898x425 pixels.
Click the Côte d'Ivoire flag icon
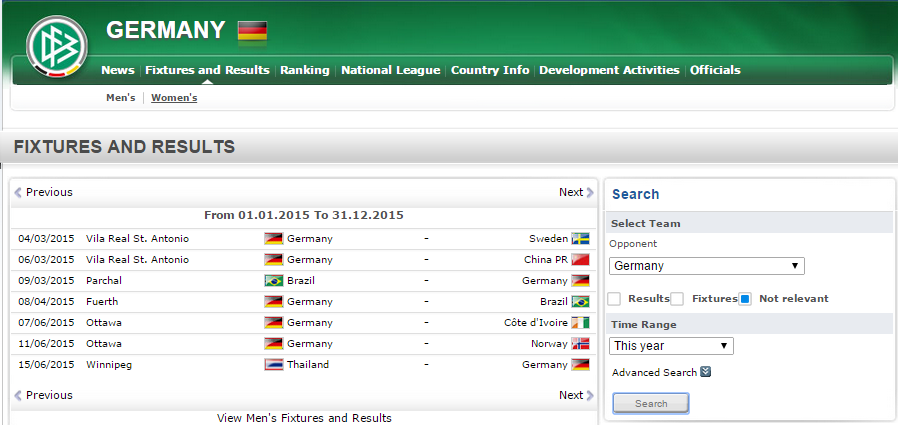580,322
